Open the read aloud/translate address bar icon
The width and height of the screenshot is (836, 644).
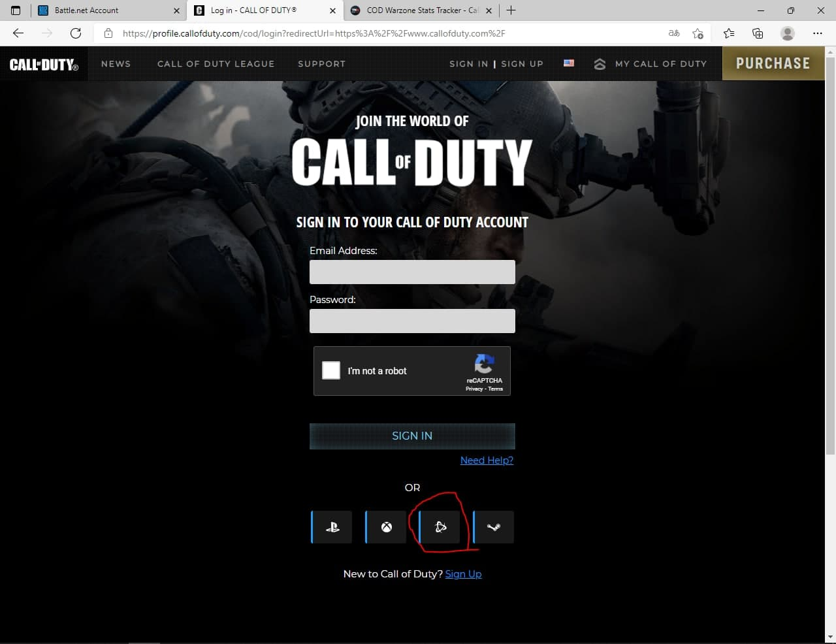pos(674,33)
